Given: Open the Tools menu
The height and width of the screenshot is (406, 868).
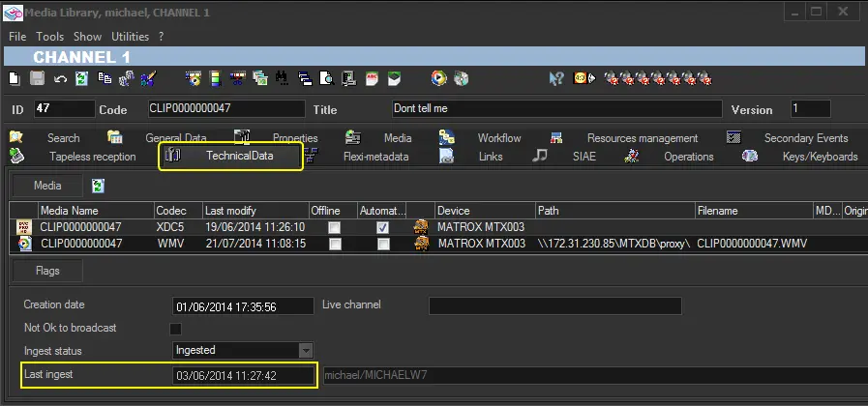Looking at the screenshot, I should click(x=49, y=37).
